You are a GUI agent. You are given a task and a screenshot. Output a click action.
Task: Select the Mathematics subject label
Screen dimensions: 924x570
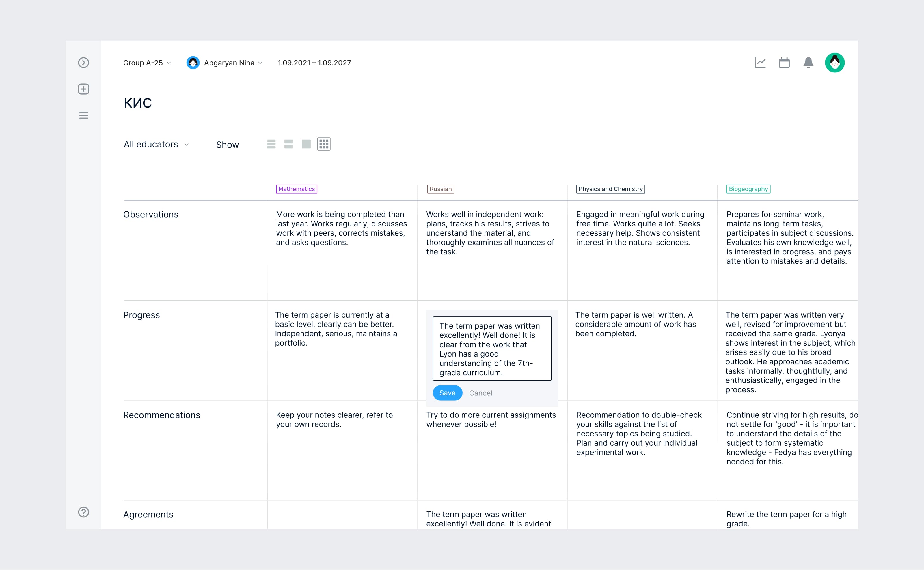297,189
